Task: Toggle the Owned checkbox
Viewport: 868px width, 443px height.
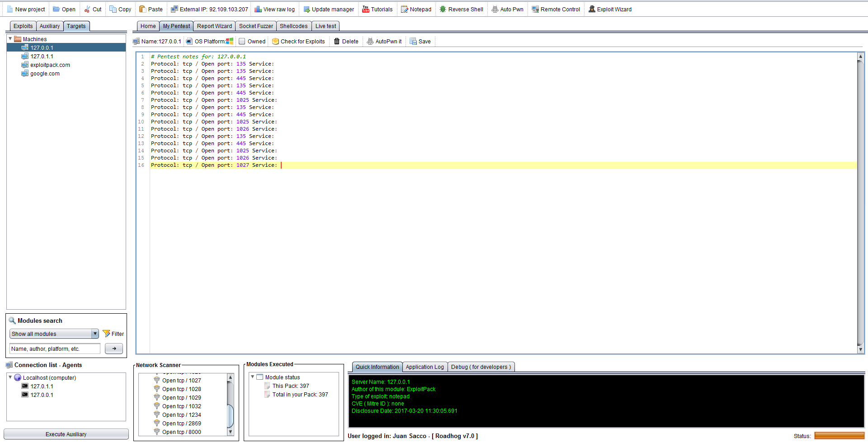Action: tap(242, 42)
